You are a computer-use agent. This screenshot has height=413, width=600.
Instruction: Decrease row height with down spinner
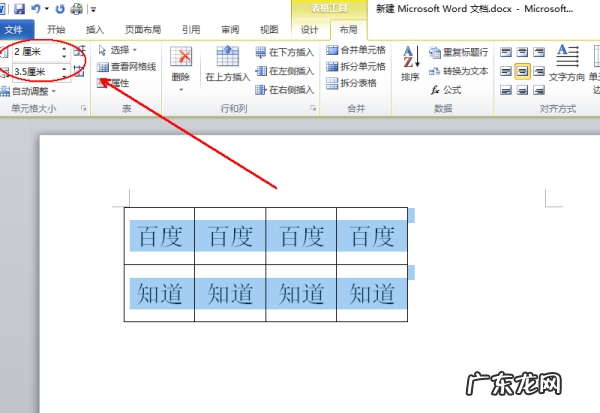(64, 56)
